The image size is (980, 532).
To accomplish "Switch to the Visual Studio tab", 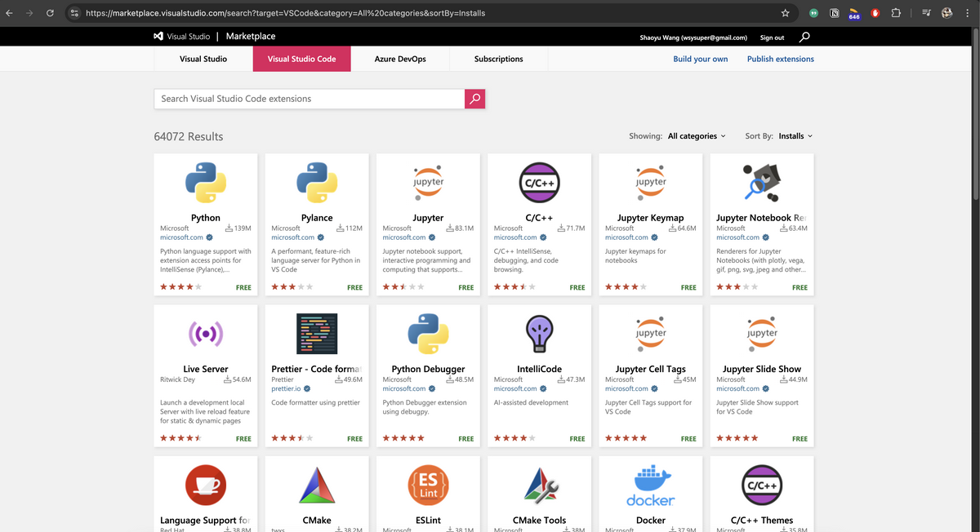I will point(203,60).
